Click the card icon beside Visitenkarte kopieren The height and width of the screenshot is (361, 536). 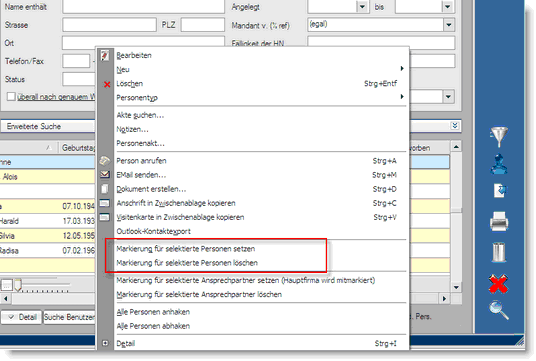(x=105, y=217)
